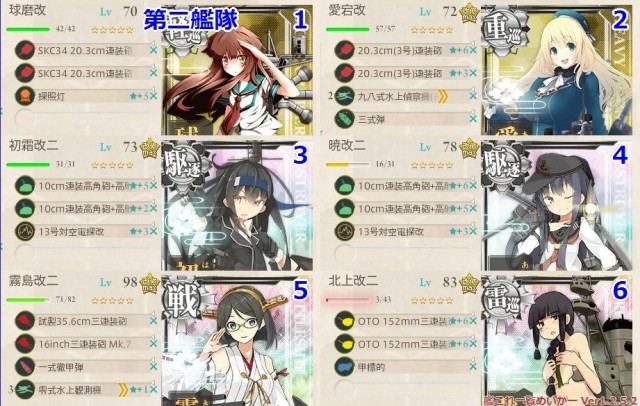Click the 第三艦隊 fleet title label
The width and height of the screenshot is (640, 406).
tap(191, 20)
